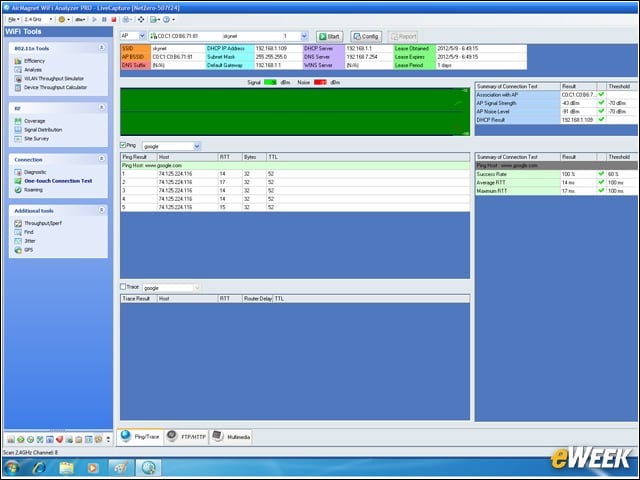Collapse the 802.11n Tools section
Image resolution: width=640 pixels, height=480 pixels.
[x=102, y=48]
